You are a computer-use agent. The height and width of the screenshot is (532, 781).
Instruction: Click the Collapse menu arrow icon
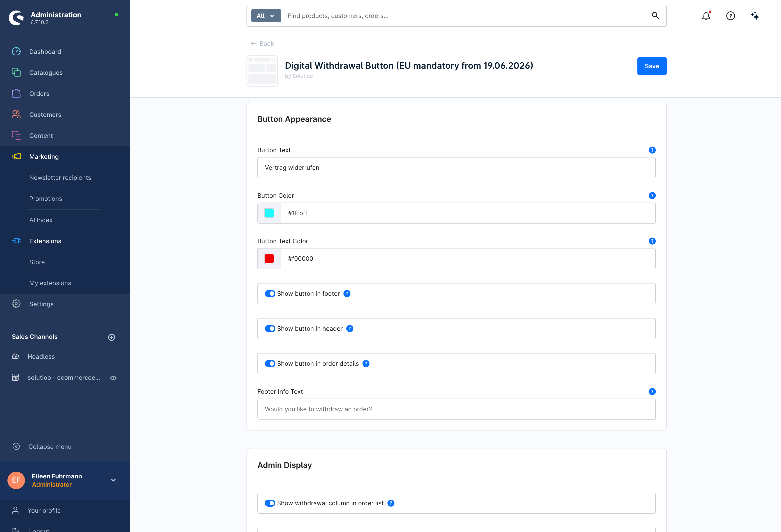coord(16,446)
